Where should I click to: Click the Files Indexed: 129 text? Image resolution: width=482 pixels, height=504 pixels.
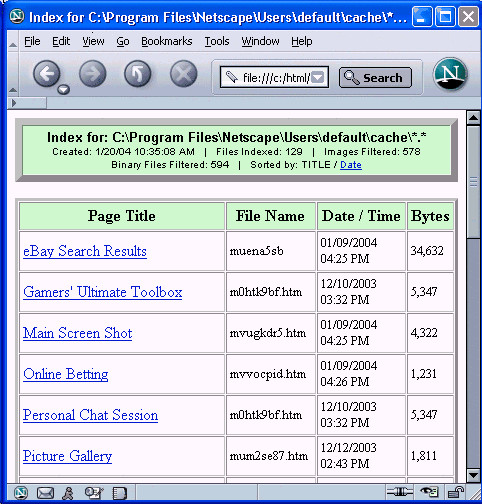(x=259, y=152)
